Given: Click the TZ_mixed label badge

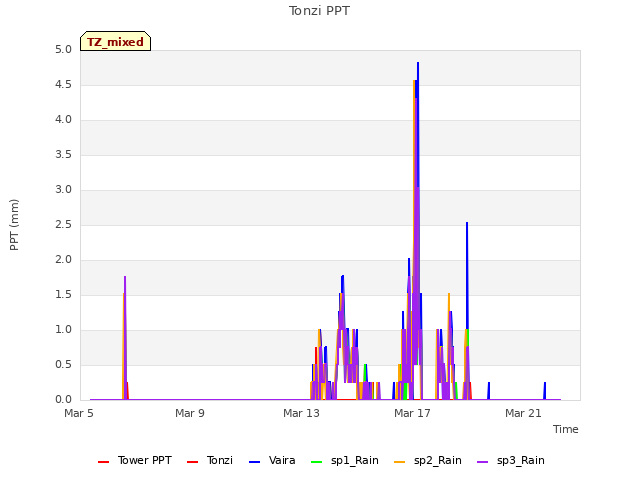Looking at the screenshot, I should coord(116,41).
